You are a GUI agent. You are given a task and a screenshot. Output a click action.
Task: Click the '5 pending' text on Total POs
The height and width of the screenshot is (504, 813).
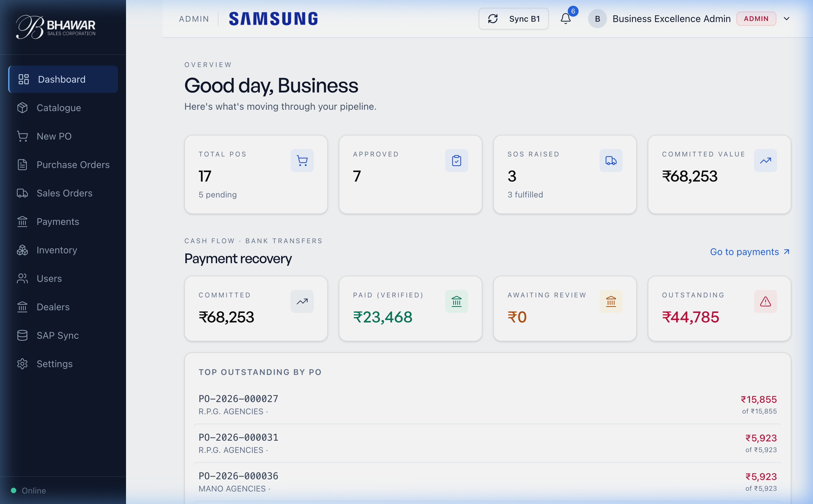[x=217, y=195]
